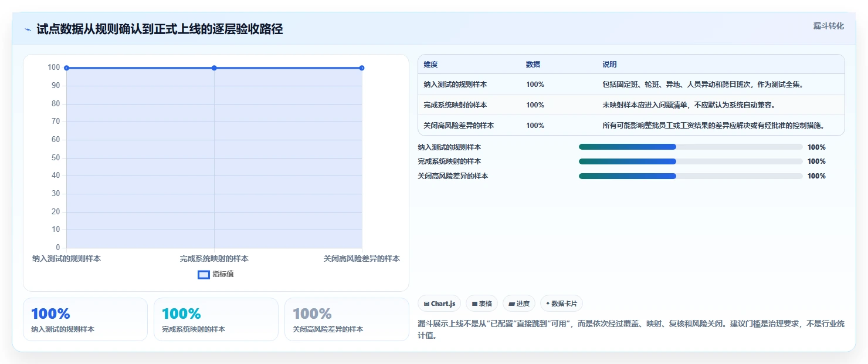This screenshot has height=364, width=868.
Task: Click data point above 纳入测试的规则样本
Action: [67, 68]
